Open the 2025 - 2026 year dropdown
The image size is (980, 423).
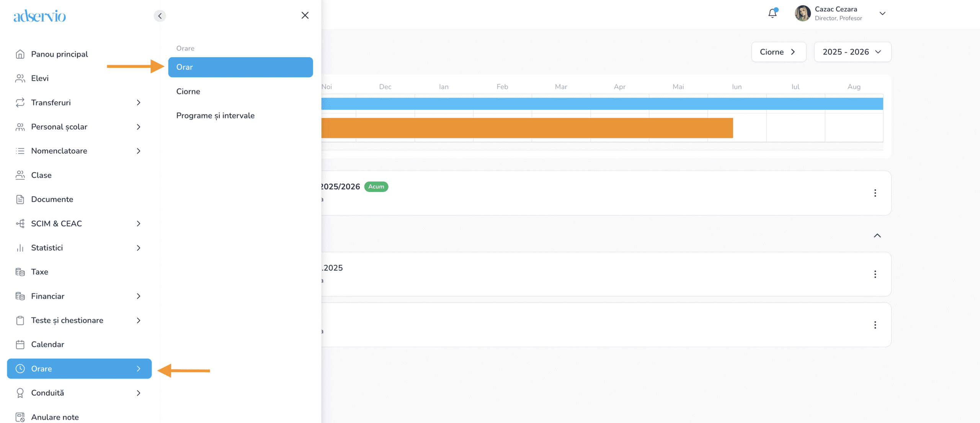852,52
